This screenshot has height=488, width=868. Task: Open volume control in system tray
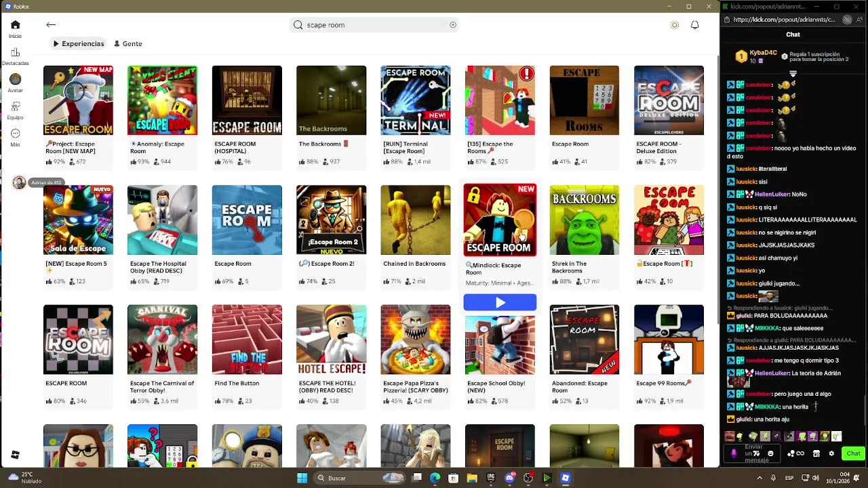point(817,478)
